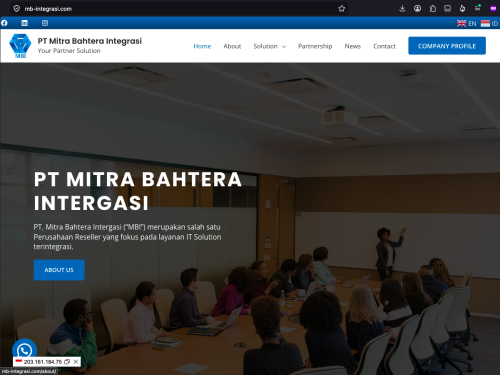500x375 pixels.
Task: Bookmark this page with the star icon
Action: pos(342,9)
